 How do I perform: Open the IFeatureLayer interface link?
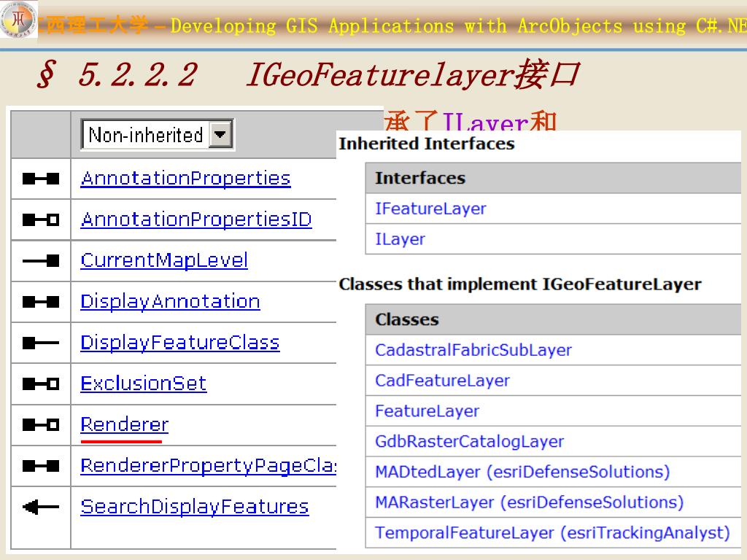tap(430, 209)
